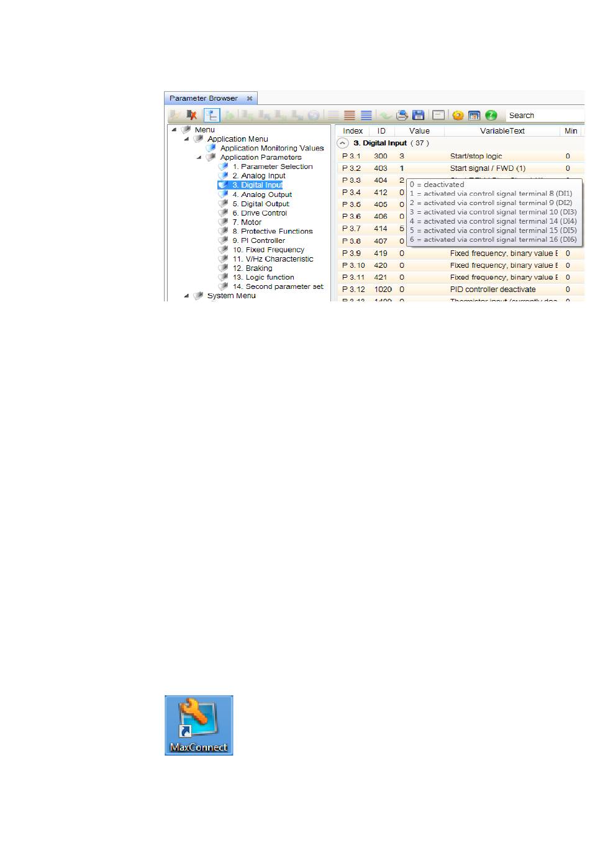Click the blue floppy disk save icon
Image resolution: width=590 pixels, height=868 pixels.
pyautogui.click(x=419, y=116)
